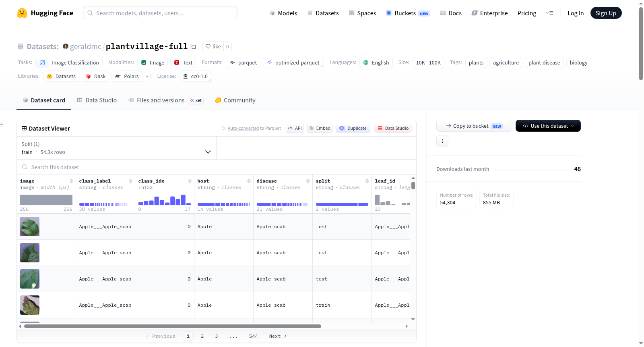The width and height of the screenshot is (644, 347).
Task: Click the page vertical scrollbar
Action: 641,44
